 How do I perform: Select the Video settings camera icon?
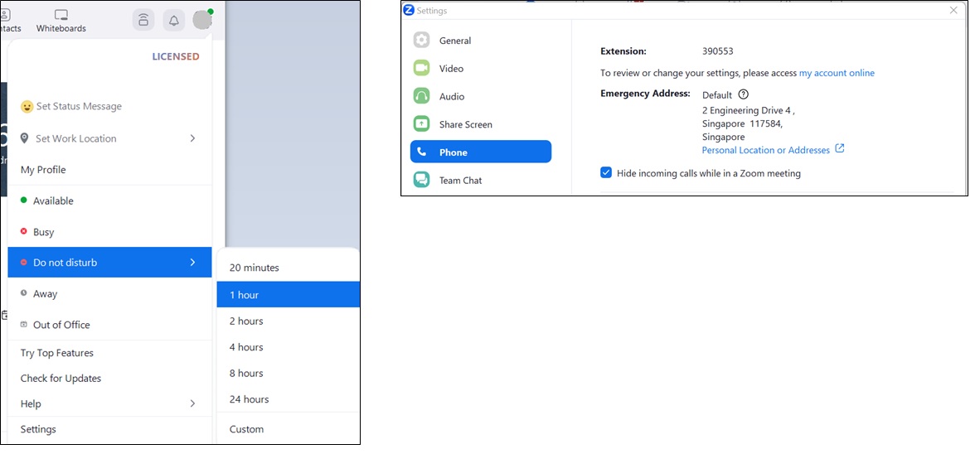click(x=422, y=68)
